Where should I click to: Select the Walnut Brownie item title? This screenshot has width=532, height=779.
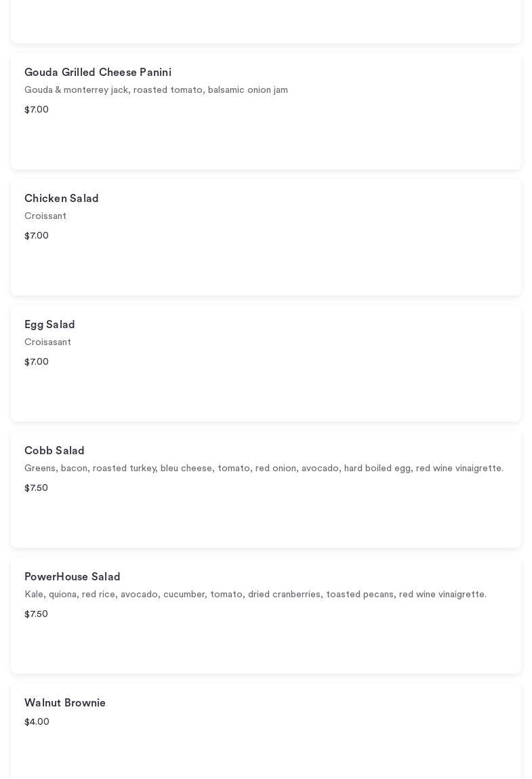click(65, 703)
